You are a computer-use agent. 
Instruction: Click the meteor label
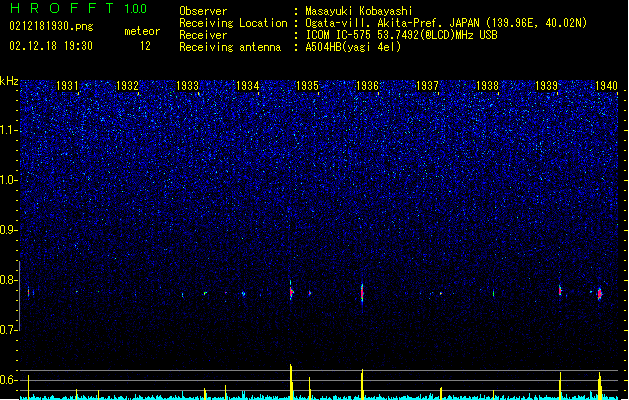point(142,31)
